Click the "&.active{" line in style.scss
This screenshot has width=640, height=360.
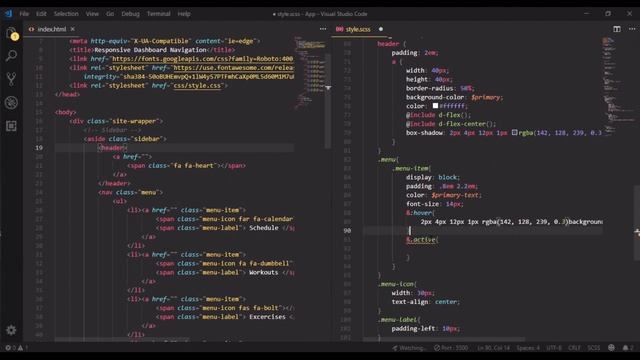pos(422,240)
